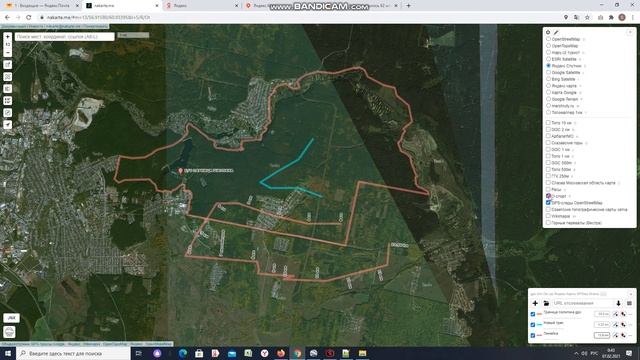
Task: Add segment to orange Граница track
Action: [616, 314]
